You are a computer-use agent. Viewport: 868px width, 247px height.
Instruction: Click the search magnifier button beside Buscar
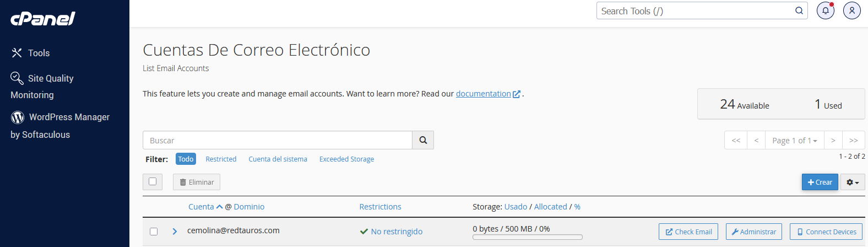click(423, 140)
